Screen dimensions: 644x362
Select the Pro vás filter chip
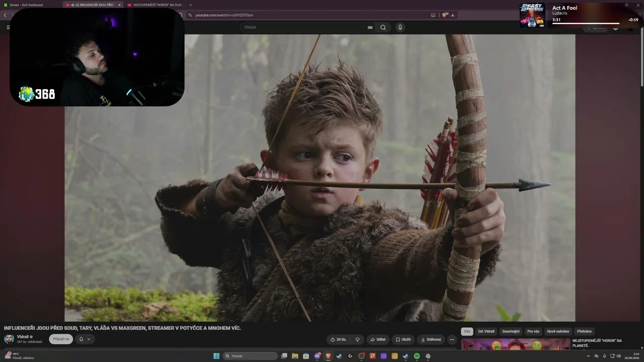(533, 331)
